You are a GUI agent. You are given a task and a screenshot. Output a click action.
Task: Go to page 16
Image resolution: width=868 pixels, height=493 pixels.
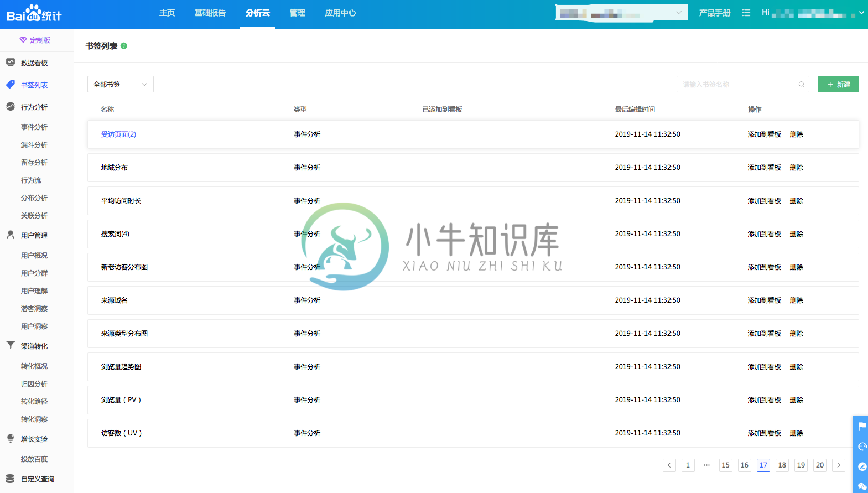(745, 465)
